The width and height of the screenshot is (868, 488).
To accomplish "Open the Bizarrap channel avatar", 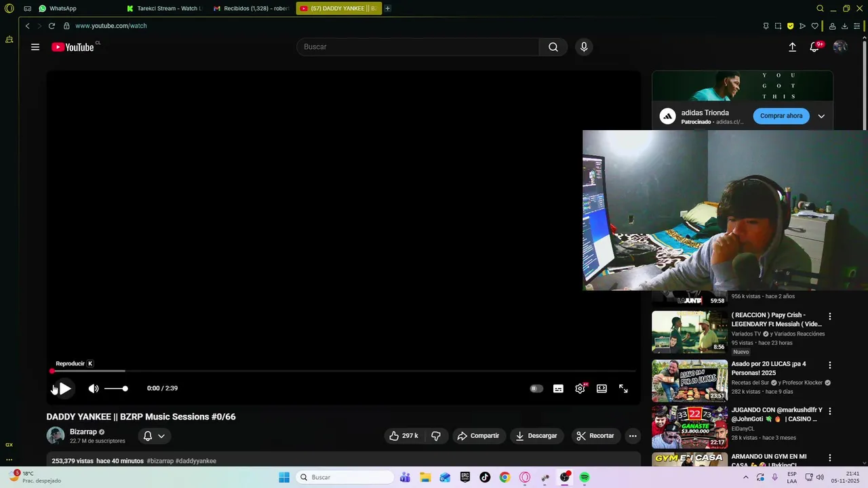I will point(56,436).
